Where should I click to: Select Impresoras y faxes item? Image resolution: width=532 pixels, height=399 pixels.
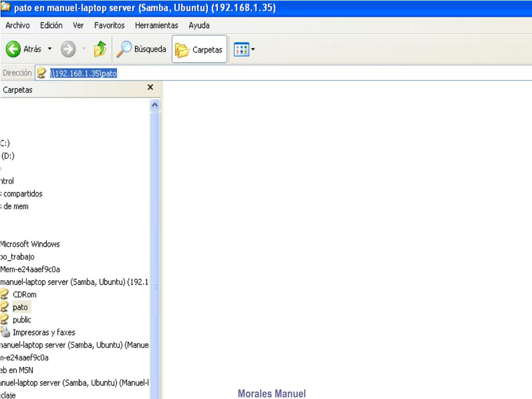(x=44, y=332)
